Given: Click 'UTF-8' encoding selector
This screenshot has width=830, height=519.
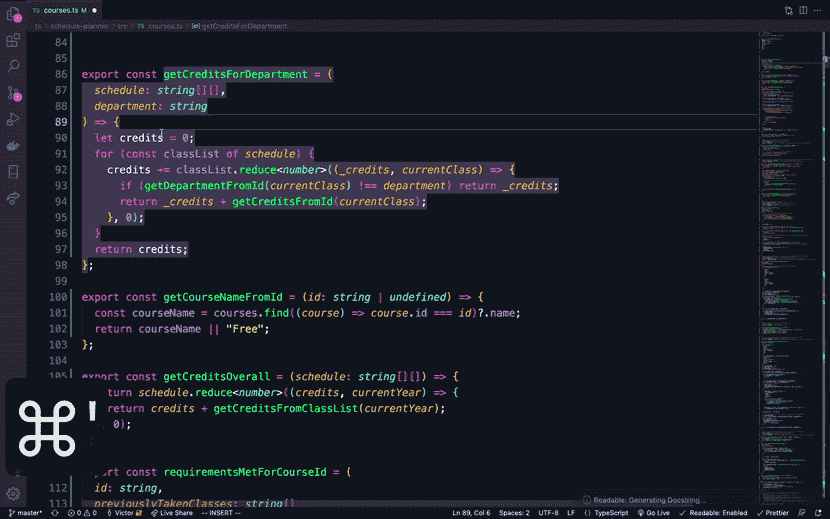Looking at the screenshot, I should (548, 513).
